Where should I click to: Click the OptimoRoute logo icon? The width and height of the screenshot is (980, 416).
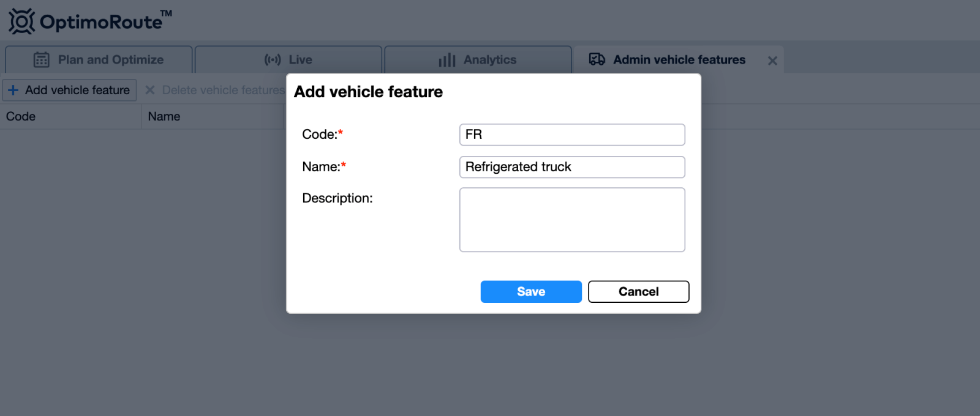coord(22,21)
